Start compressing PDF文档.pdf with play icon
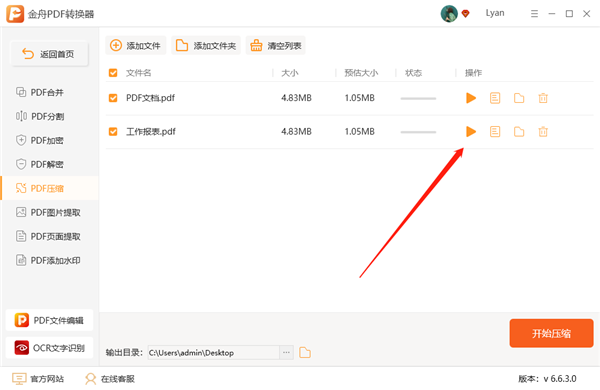600x390 pixels. (471, 98)
